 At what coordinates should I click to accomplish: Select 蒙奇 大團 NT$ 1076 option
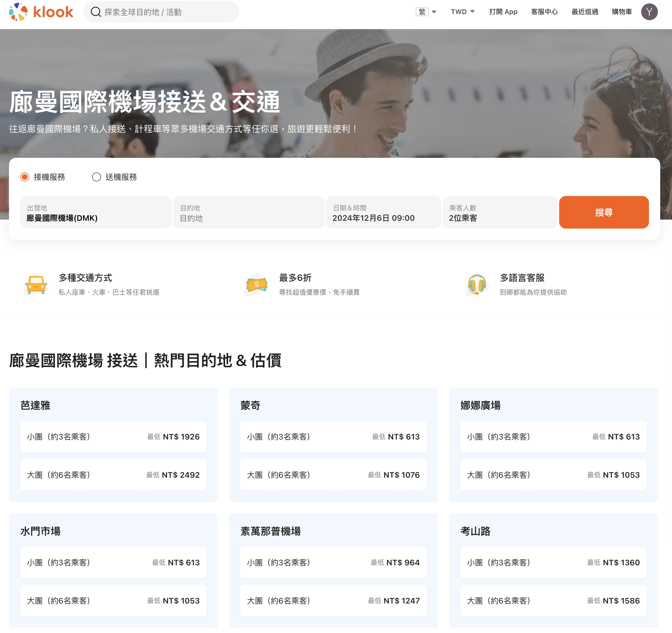[333, 475]
